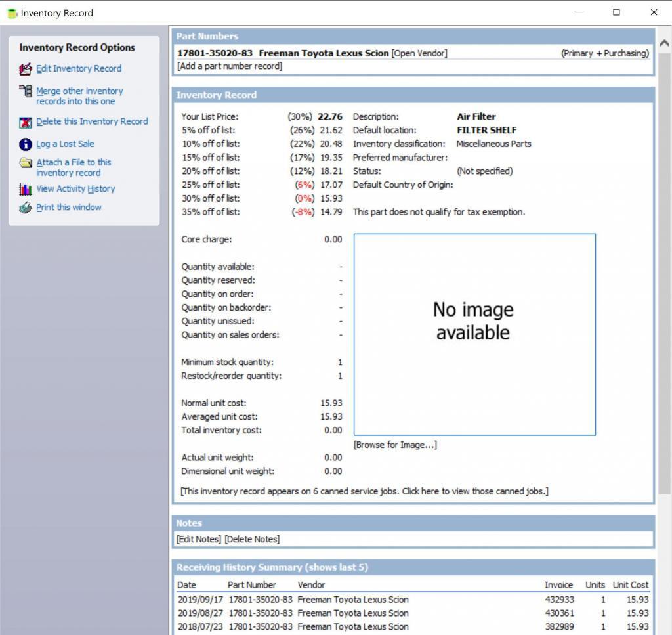Click the Edit Inventory Record icon
The image size is (672, 635).
click(x=26, y=69)
